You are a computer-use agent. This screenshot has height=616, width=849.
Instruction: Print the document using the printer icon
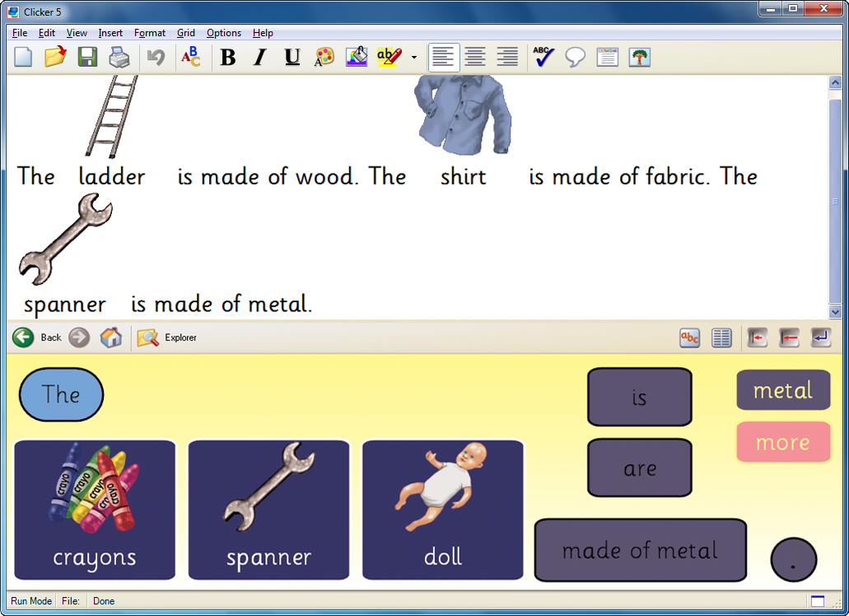pyautogui.click(x=119, y=57)
